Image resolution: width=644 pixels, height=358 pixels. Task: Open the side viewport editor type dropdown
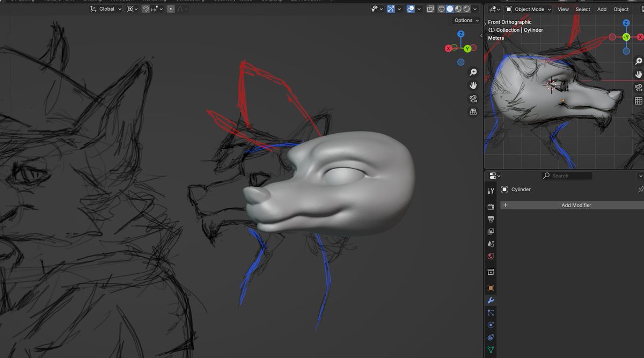click(x=494, y=9)
